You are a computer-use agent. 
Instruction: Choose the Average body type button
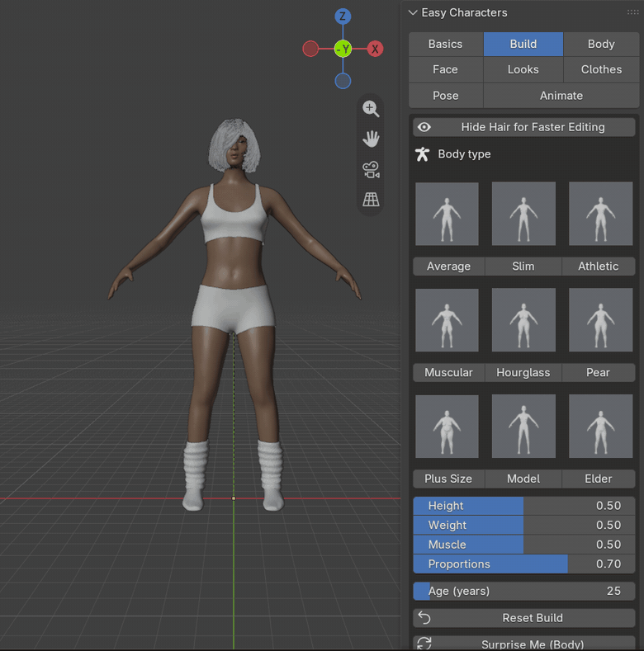point(448,267)
